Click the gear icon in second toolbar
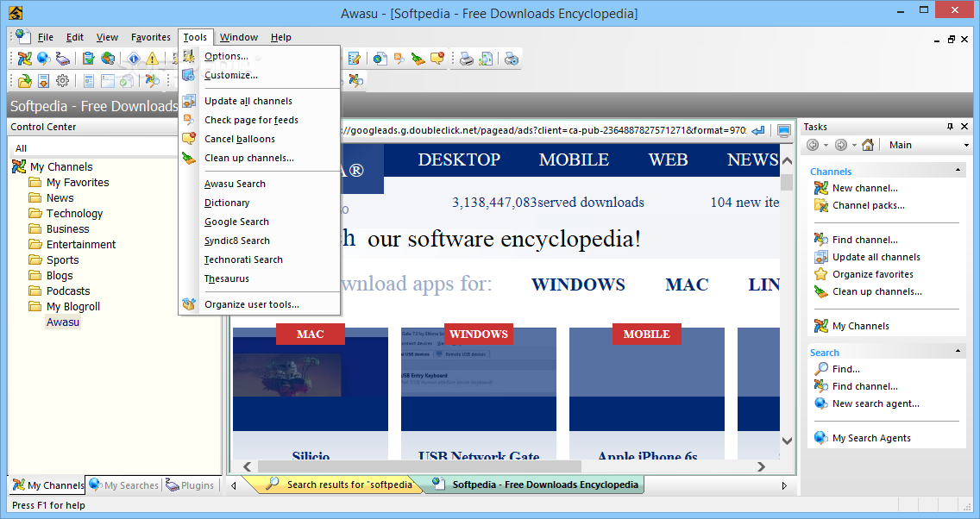Image resolution: width=980 pixels, height=519 pixels. 62,80
